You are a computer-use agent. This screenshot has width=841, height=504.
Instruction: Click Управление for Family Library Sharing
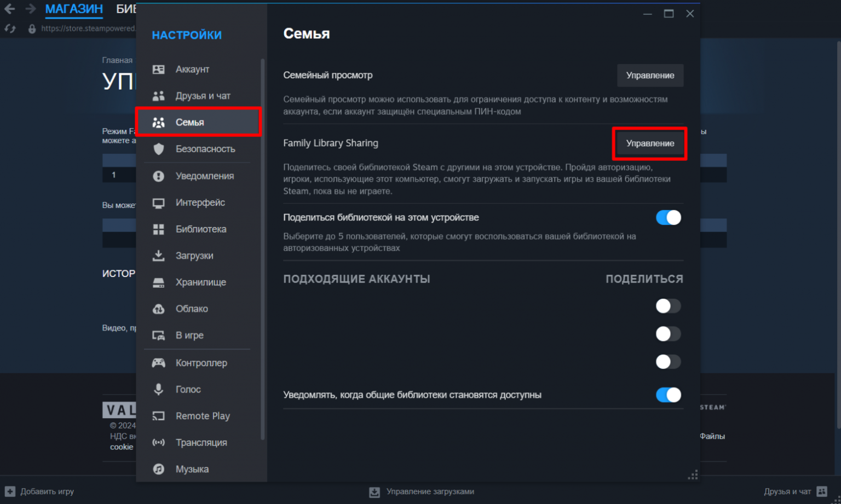pos(650,143)
